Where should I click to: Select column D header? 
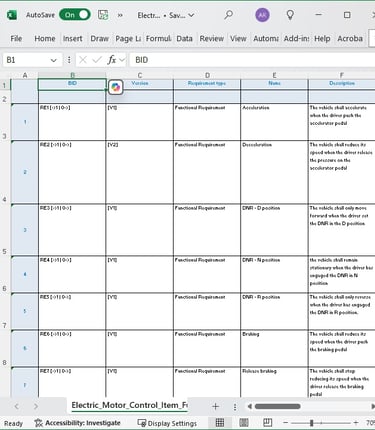click(x=207, y=75)
